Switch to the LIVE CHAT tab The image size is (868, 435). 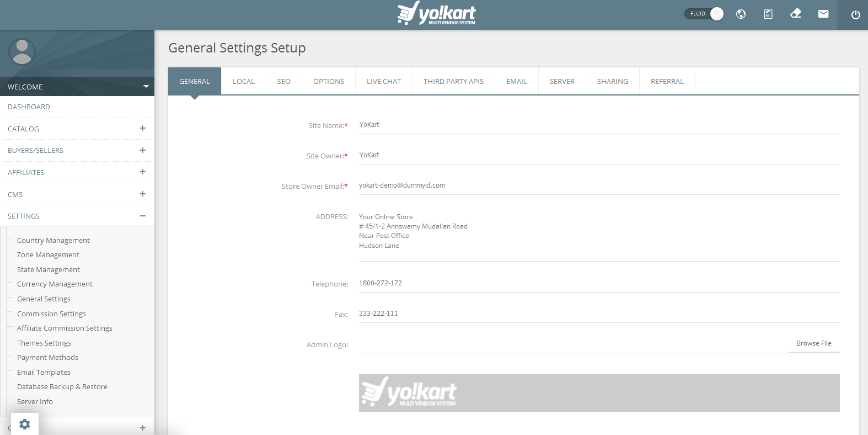(384, 81)
